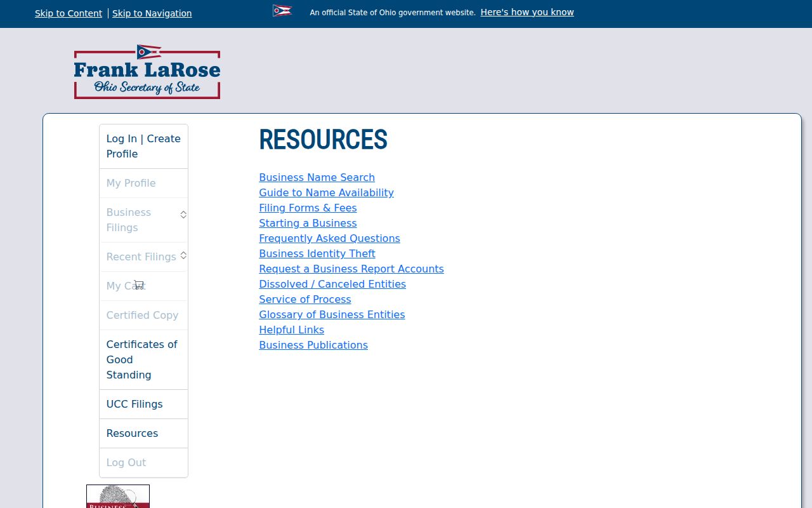Viewport: 812px width, 508px height.
Task: Select My Profile in the sidebar
Action: pos(143,184)
